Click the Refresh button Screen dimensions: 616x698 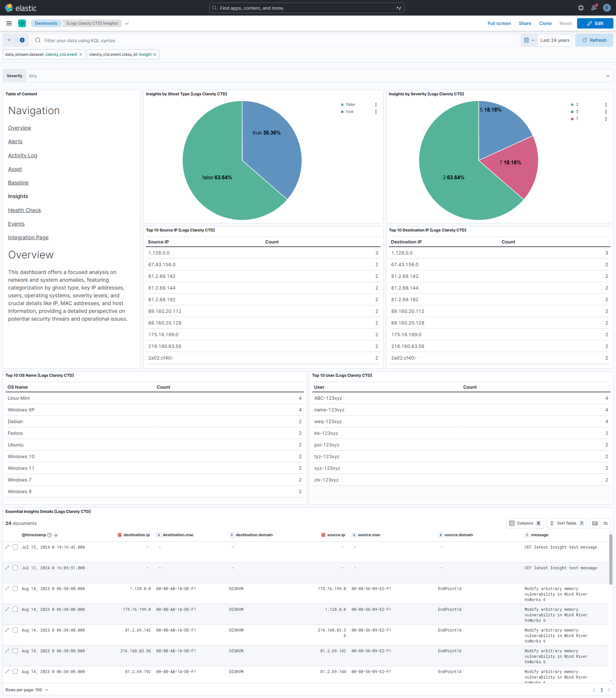click(594, 40)
